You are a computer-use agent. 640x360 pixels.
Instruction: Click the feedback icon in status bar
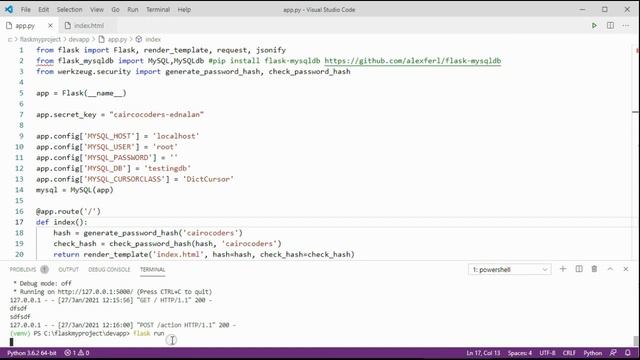(613, 353)
